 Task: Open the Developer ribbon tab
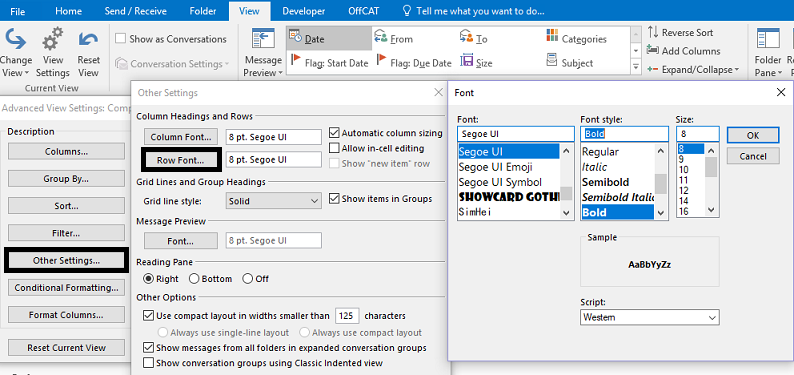pyautogui.click(x=304, y=11)
